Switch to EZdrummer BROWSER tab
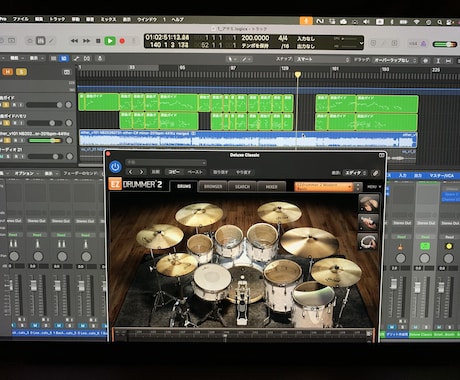This screenshot has height=380, width=460. point(213,186)
